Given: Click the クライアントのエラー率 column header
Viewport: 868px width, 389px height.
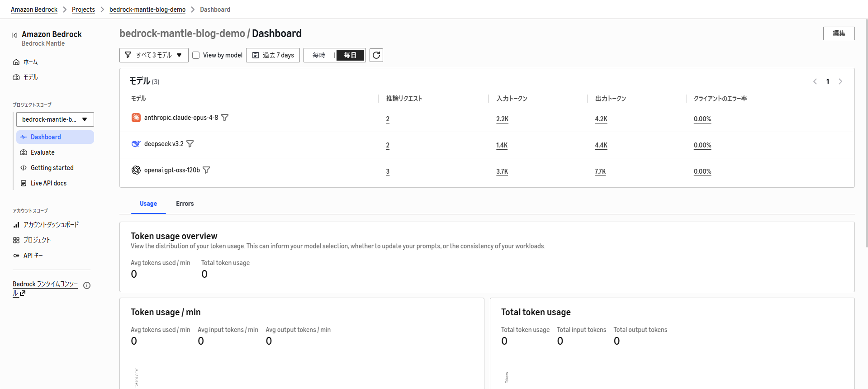Looking at the screenshot, I should pos(720,99).
